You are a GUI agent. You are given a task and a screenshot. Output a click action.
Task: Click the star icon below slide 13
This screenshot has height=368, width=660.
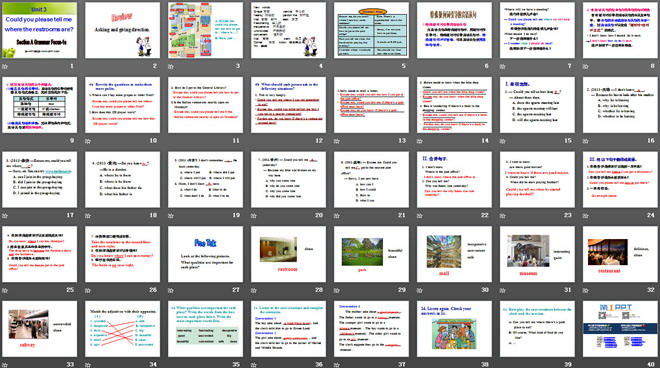(337, 141)
